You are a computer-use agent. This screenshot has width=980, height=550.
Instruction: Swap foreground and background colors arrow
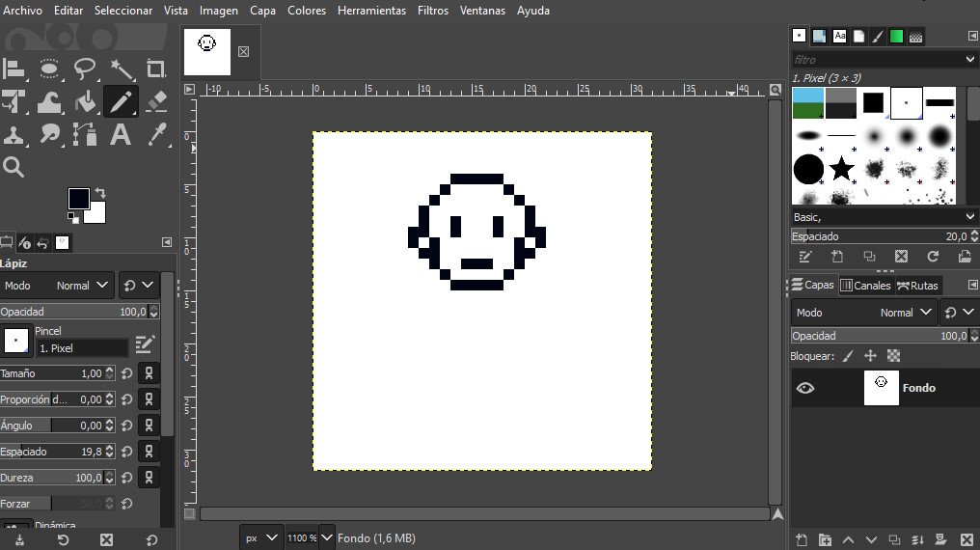pos(99,194)
